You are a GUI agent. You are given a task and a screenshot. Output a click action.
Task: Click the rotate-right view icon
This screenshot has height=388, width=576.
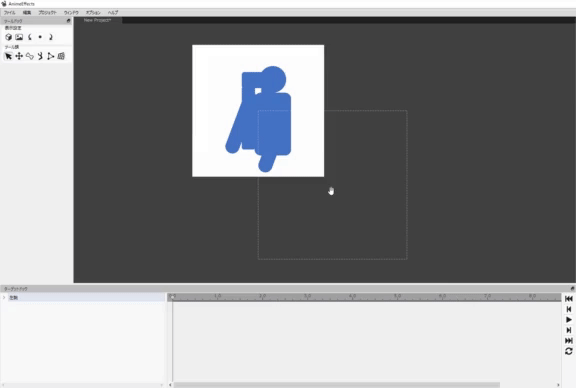51,37
